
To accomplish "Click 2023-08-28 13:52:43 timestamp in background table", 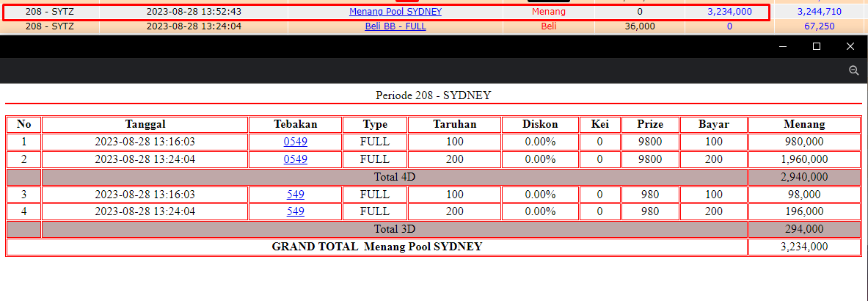I will click(x=194, y=11).
